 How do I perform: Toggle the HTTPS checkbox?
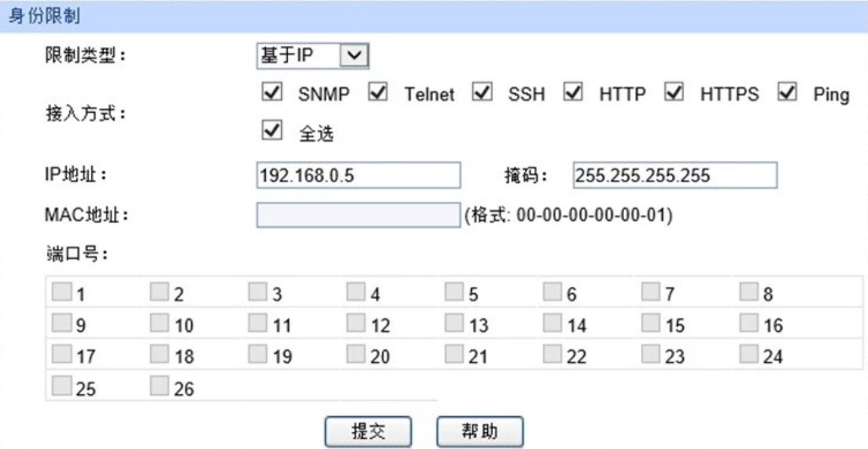(674, 93)
